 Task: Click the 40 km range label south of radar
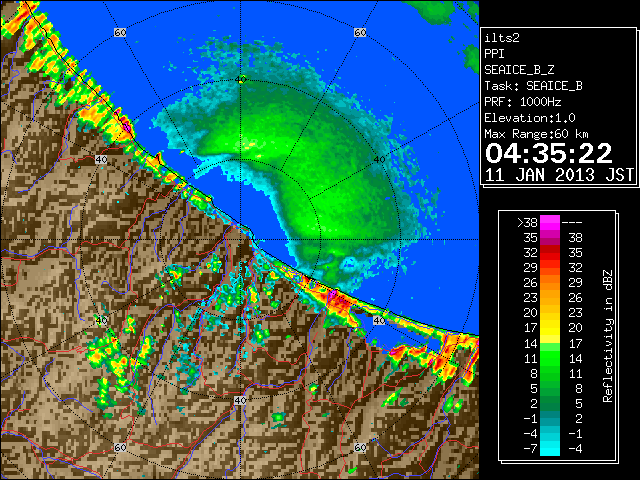click(x=240, y=400)
